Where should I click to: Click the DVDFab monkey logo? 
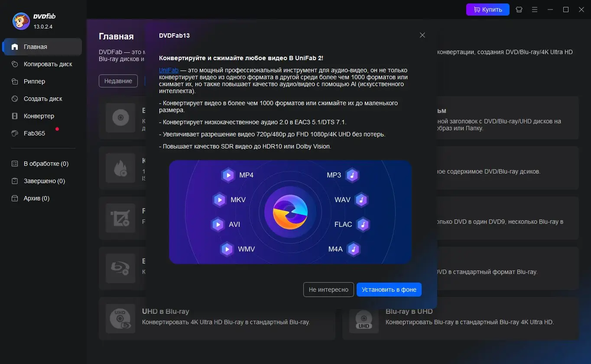tap(21, 21)
